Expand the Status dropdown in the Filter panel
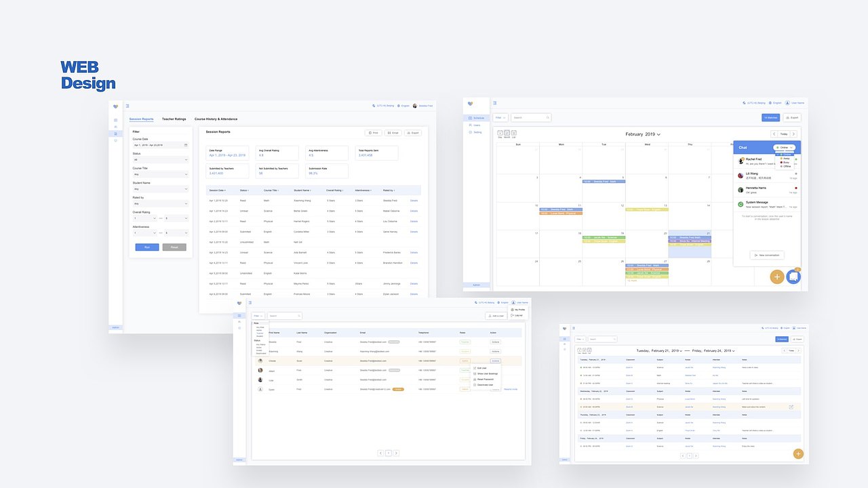868x488 pixels. click(x=161, y=160)
